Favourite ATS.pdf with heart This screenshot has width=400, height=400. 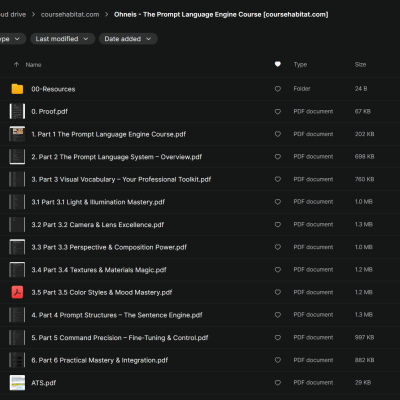(278, 383)
